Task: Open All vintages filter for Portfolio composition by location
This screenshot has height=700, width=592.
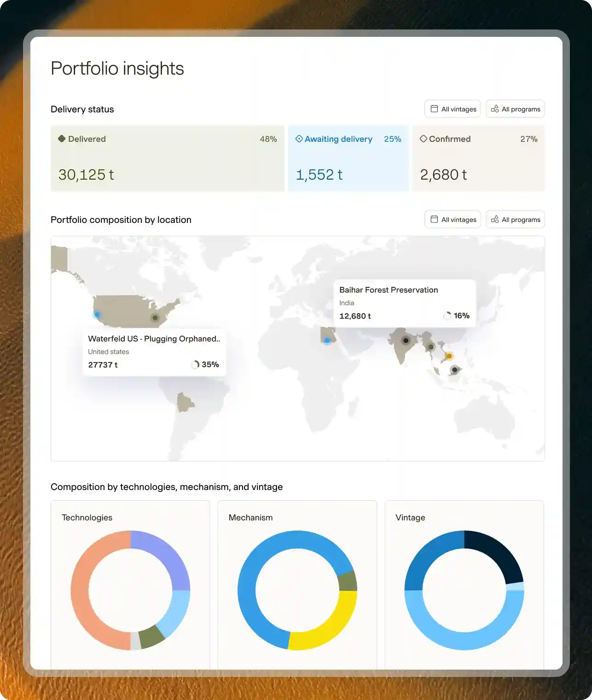Action: click(453, 220)
